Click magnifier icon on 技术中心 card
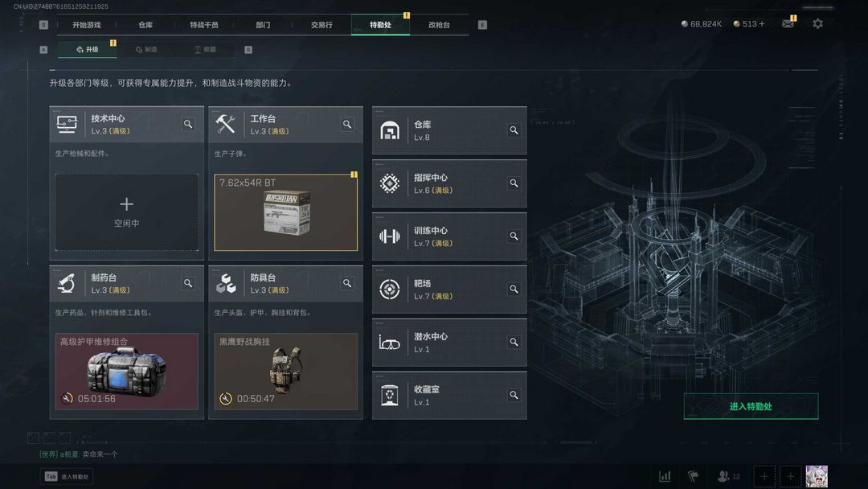Screen dimensions: 868x489 [x=188, y=124]
